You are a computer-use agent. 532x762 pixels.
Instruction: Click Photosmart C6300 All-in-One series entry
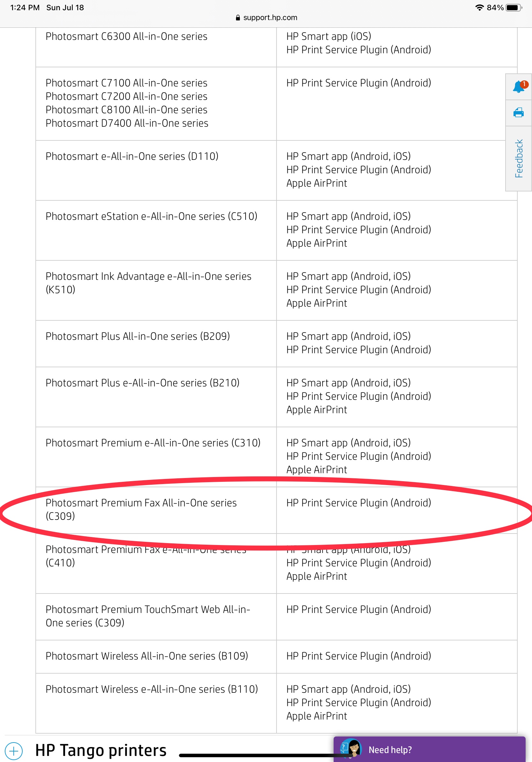point(126,36)
